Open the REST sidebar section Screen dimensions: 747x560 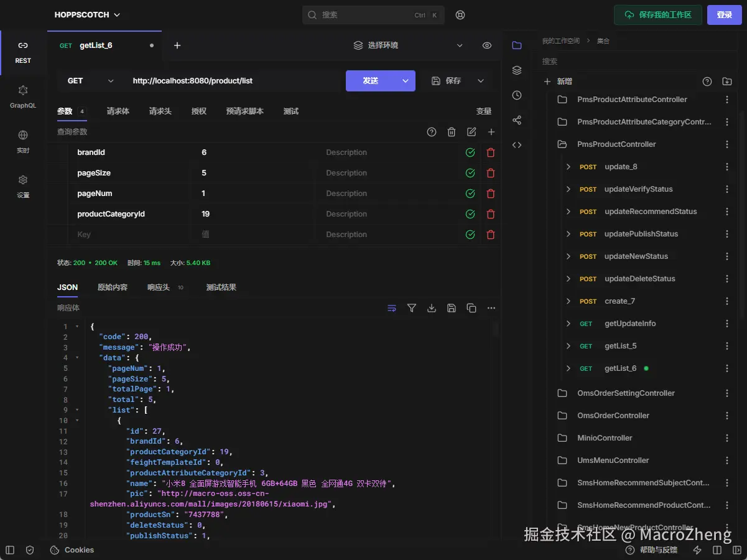23,52
